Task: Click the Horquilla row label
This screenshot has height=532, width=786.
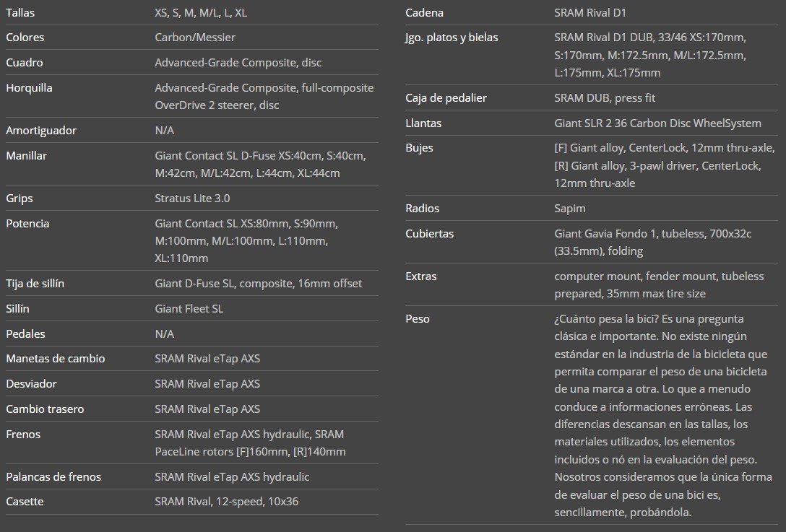Action: pos(29,88)
